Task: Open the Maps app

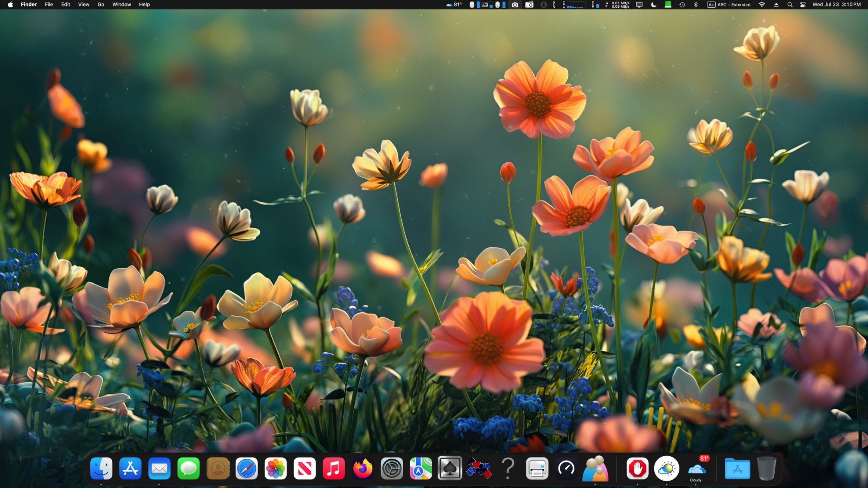Action: [x=421, y=468]
